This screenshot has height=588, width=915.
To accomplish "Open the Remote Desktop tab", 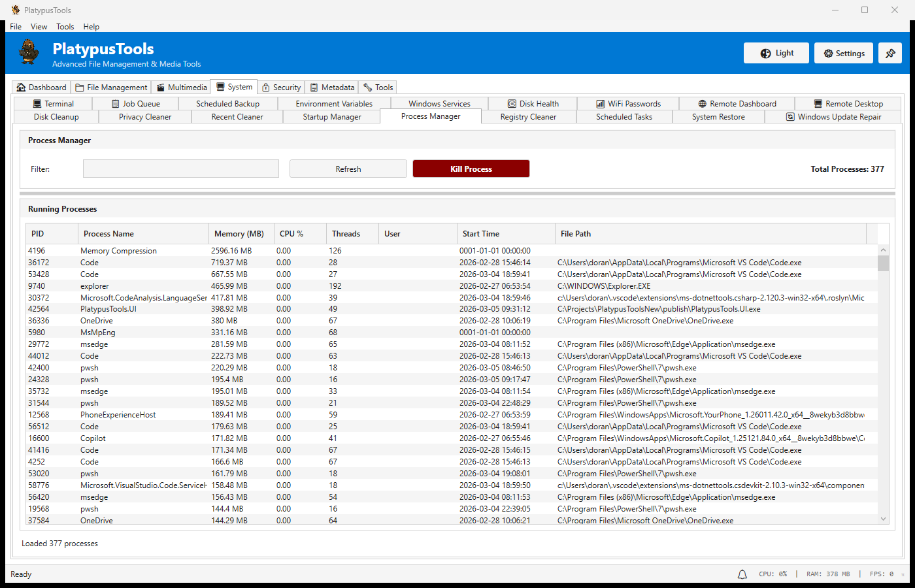I will 848,104.
